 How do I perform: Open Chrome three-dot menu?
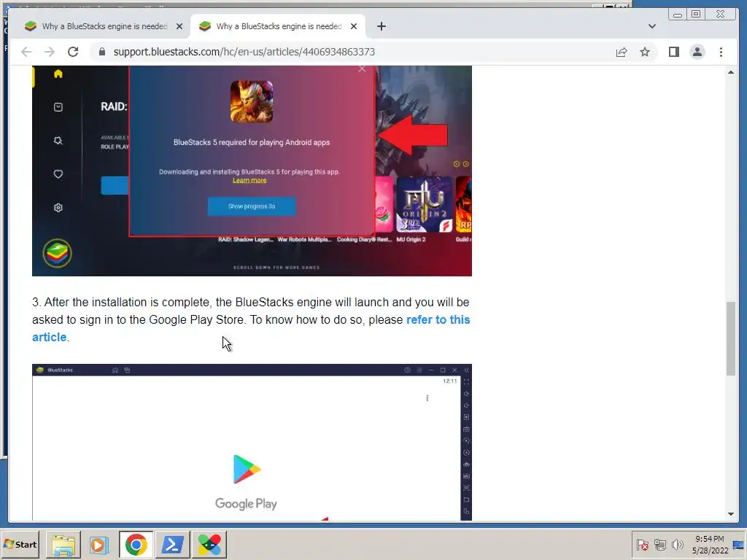[x=721, y=52]
